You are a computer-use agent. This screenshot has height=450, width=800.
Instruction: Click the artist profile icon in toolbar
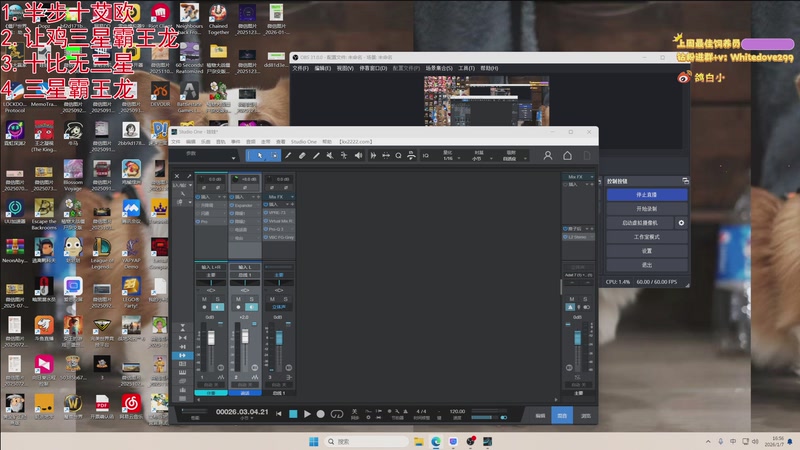pos(548,155)
